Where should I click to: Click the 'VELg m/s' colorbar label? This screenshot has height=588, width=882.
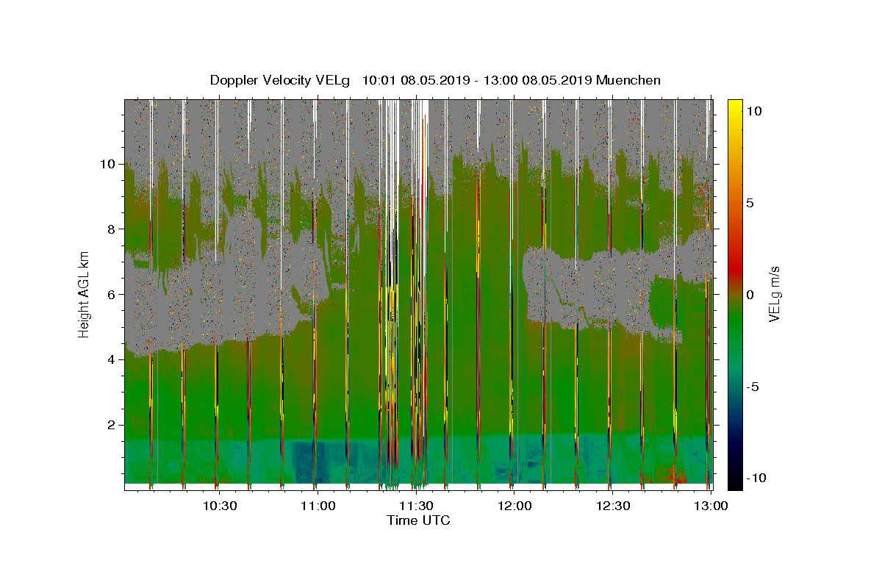click(774, 295)
